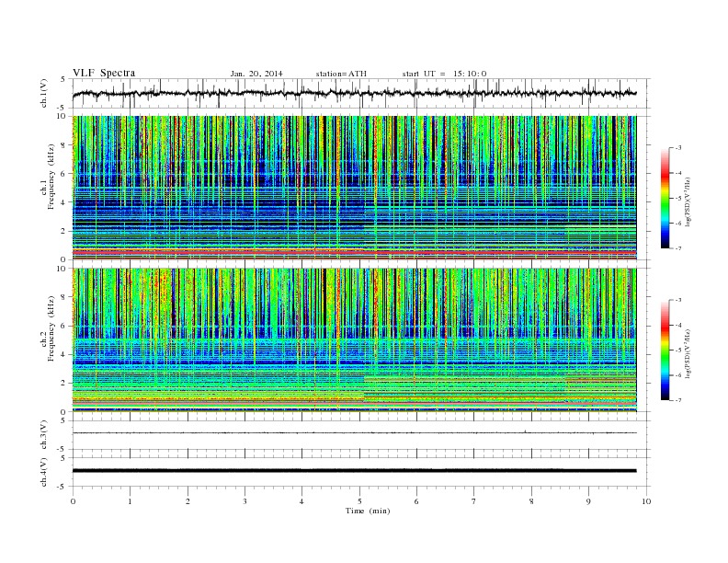Select the "start UT = 15:10:0" text
Screen dimensions: 728x563
point(444,74)
